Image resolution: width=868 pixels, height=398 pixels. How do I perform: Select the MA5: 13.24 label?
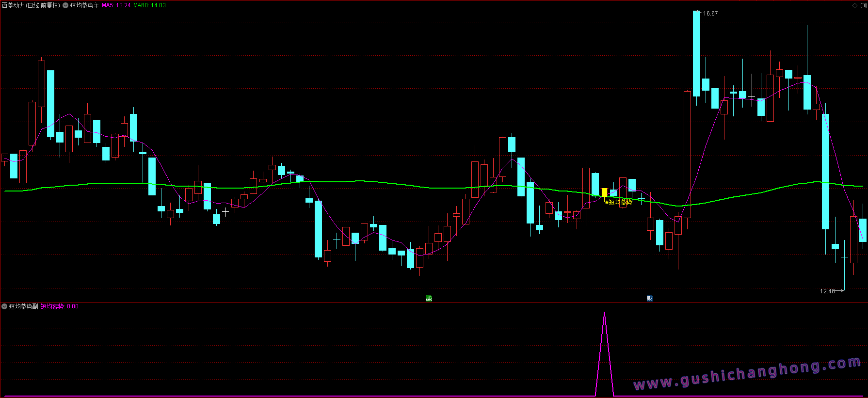point(116,5)
